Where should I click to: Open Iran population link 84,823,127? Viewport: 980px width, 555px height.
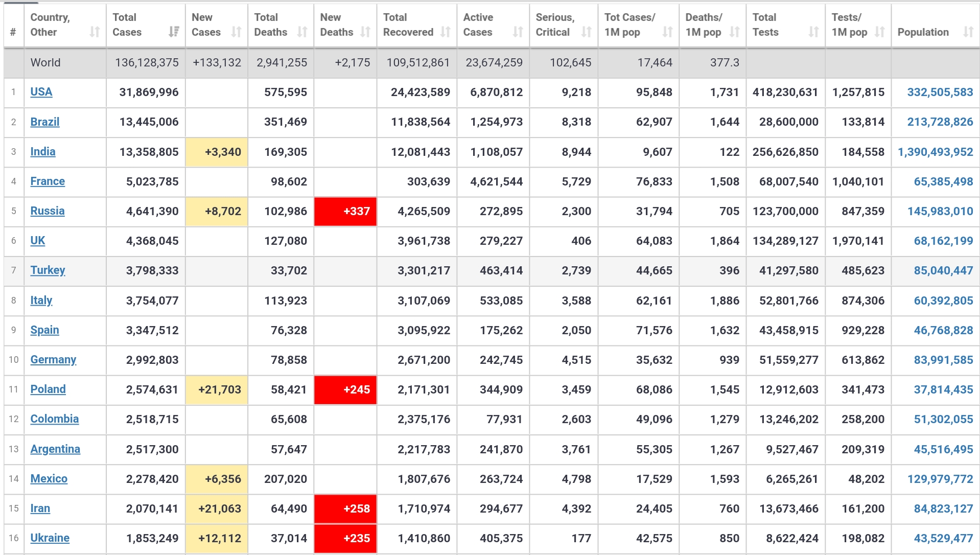click(x=944, y=508)
